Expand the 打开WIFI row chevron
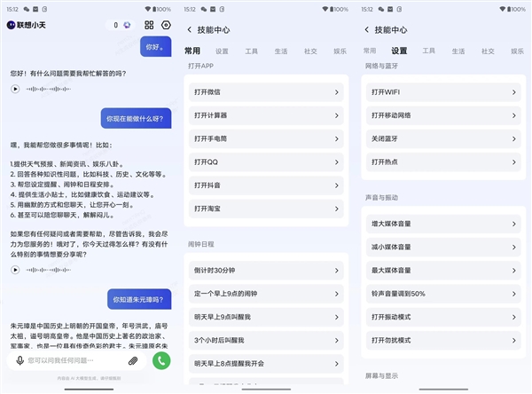 pyautogui.click(x=514, y=91)
